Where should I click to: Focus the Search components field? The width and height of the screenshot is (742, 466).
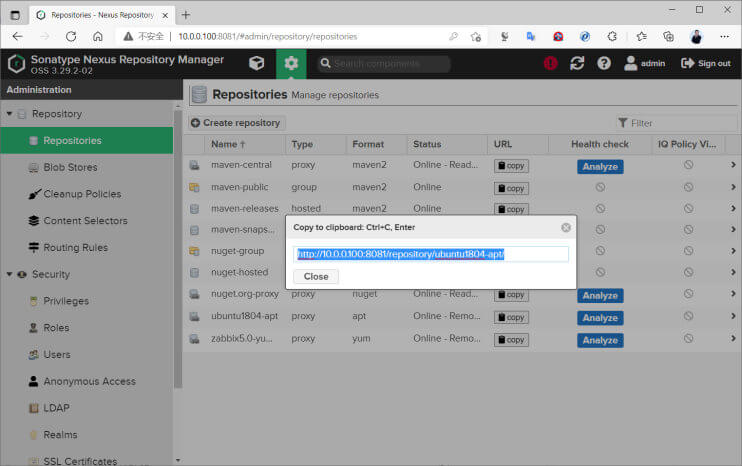pyautogui.click(x=384, y=63)
